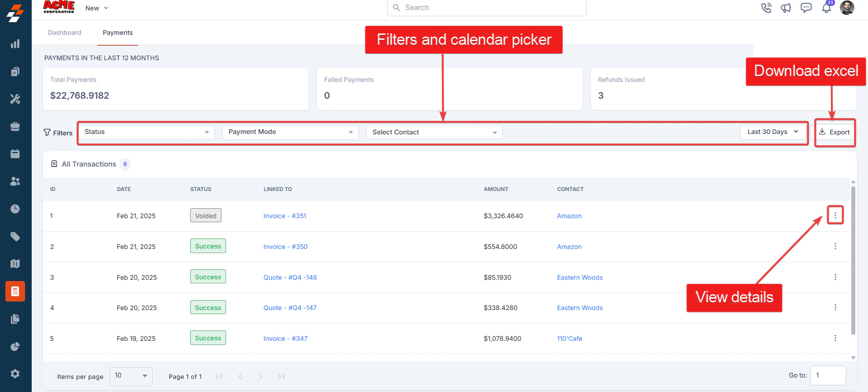Open the Last 30 Days date picker

click(773, 132)
